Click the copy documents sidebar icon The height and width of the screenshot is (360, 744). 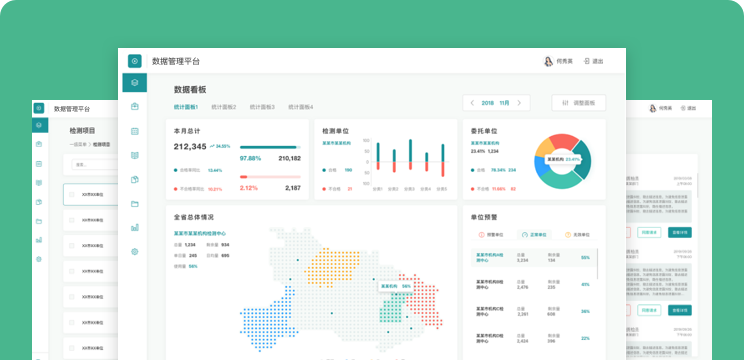coord(135,180)
